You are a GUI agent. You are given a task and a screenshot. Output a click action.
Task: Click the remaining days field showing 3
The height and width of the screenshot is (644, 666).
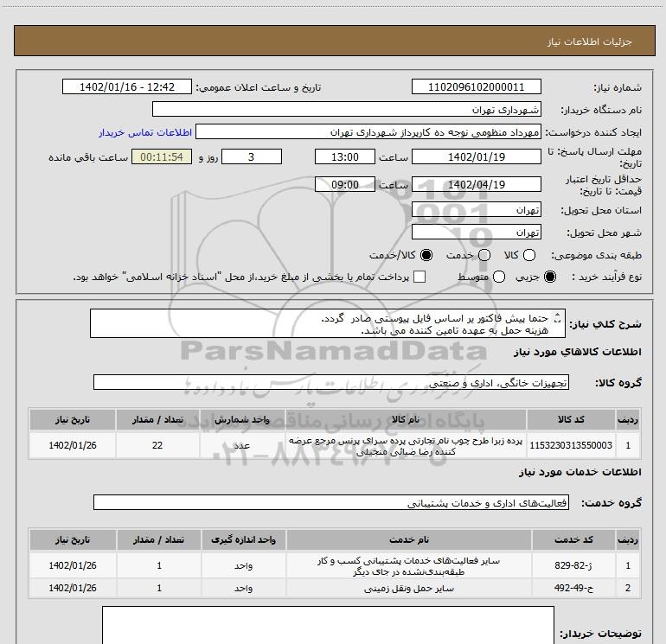pos(252,157)
